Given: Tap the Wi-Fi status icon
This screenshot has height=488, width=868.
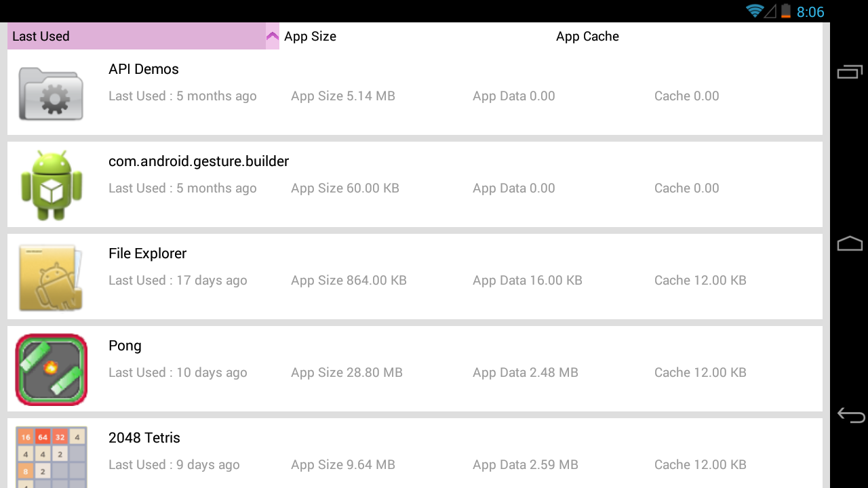Looking at the screenshot, I should pos(755,12).
